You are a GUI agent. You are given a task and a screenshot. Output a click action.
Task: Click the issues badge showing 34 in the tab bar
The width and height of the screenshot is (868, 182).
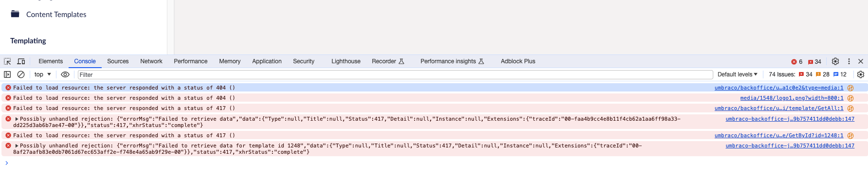(x=814, y=62)
